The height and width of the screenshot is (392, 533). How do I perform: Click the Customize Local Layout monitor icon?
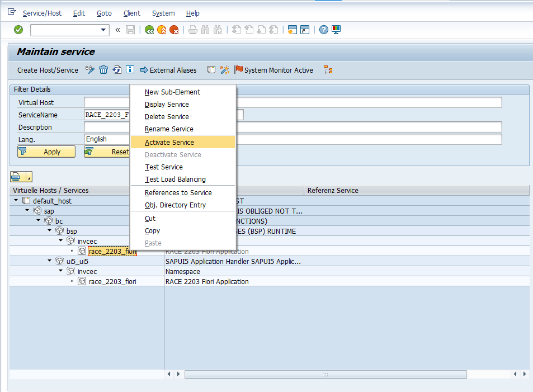[336, 30]
